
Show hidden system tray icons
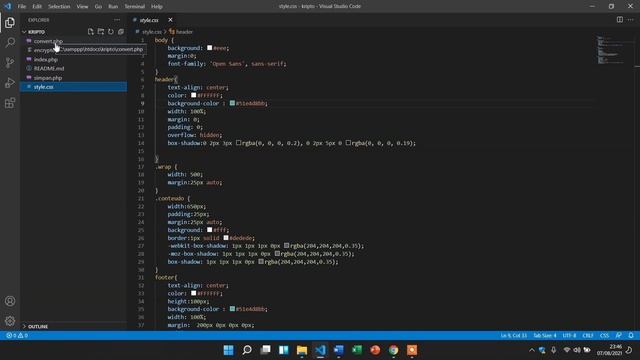click(531, 350)
